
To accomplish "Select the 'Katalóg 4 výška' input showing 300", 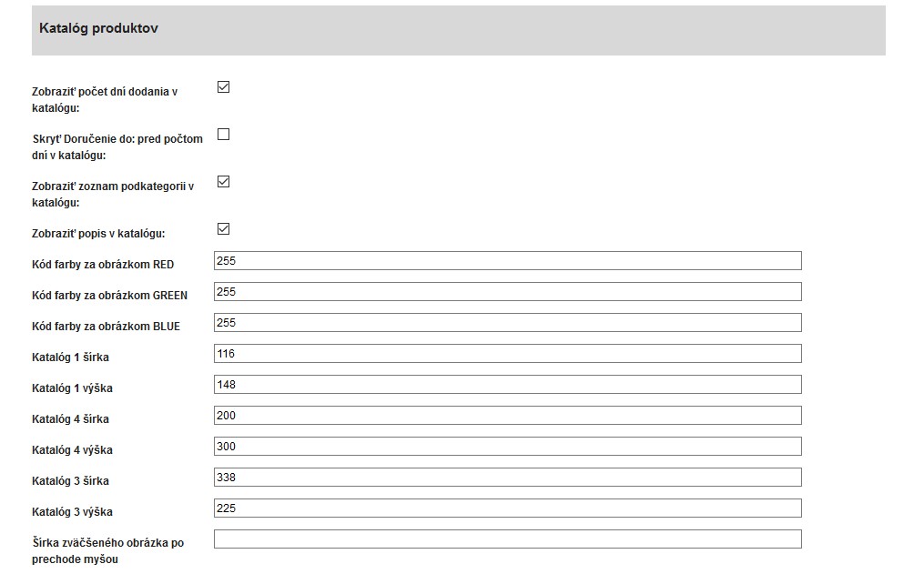I will click(507, 447).
